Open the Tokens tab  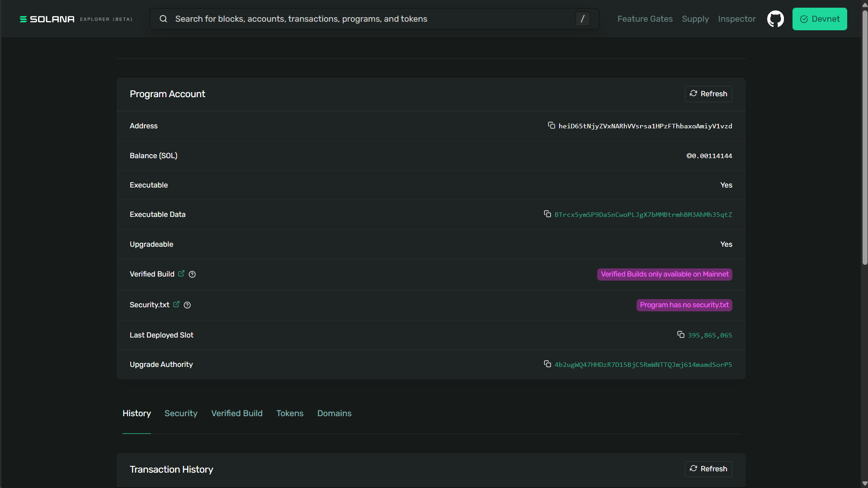290,413
